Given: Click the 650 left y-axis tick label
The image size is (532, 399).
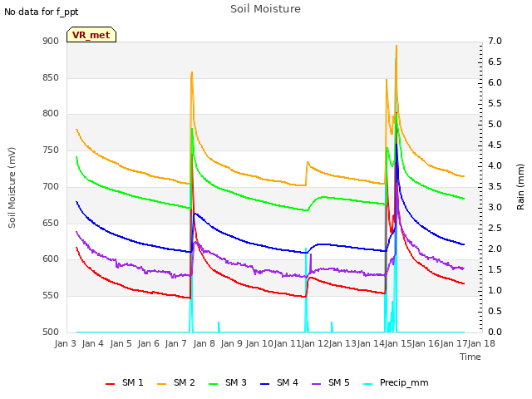Looking at the screenshot, I should click(x=51, y=224).
